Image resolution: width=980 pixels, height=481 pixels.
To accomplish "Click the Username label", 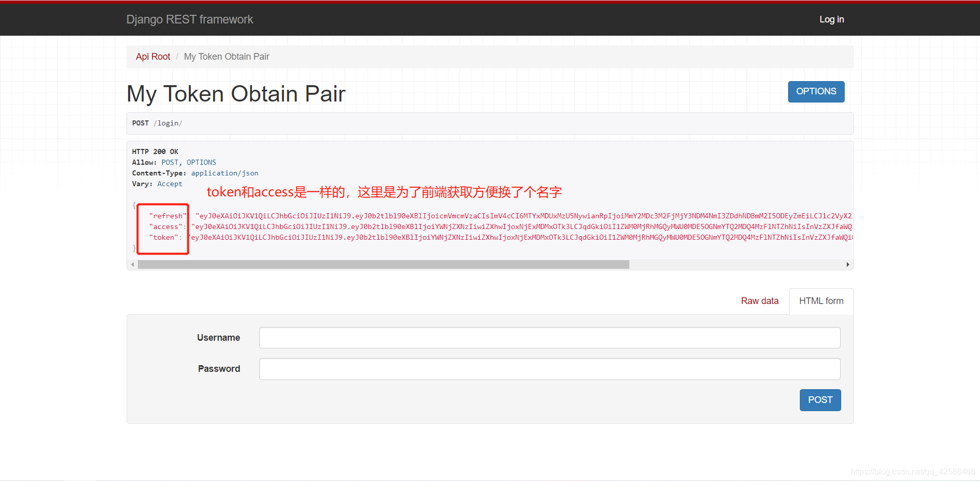I will pos(218,338).
